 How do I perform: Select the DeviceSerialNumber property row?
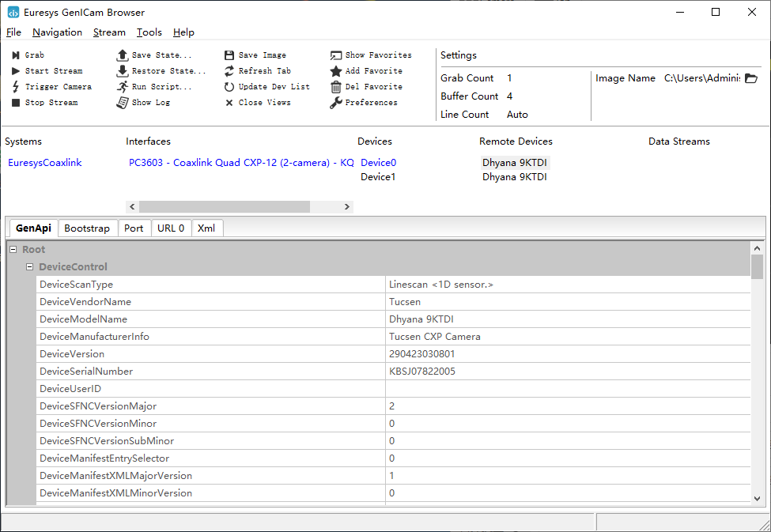click(x=393, y=372)
